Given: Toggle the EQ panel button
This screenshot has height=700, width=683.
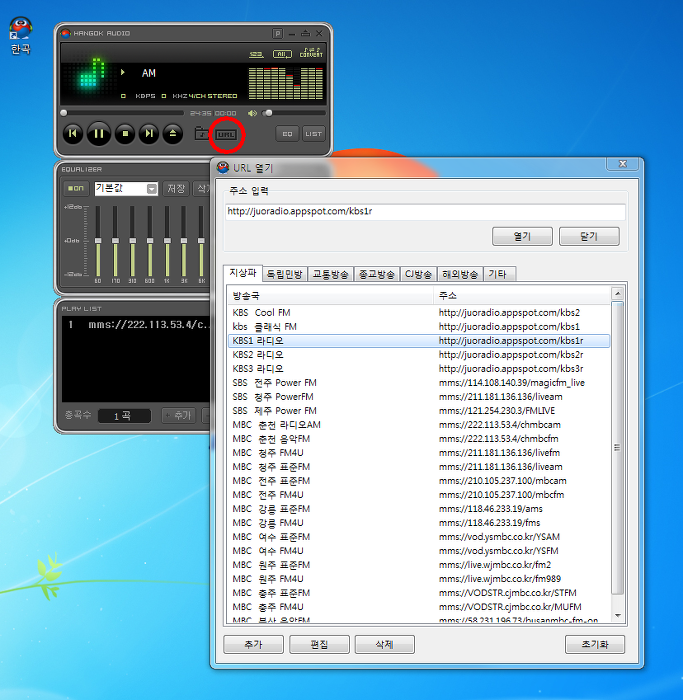Looking at the screenshot, I should (x=287, y=134).
